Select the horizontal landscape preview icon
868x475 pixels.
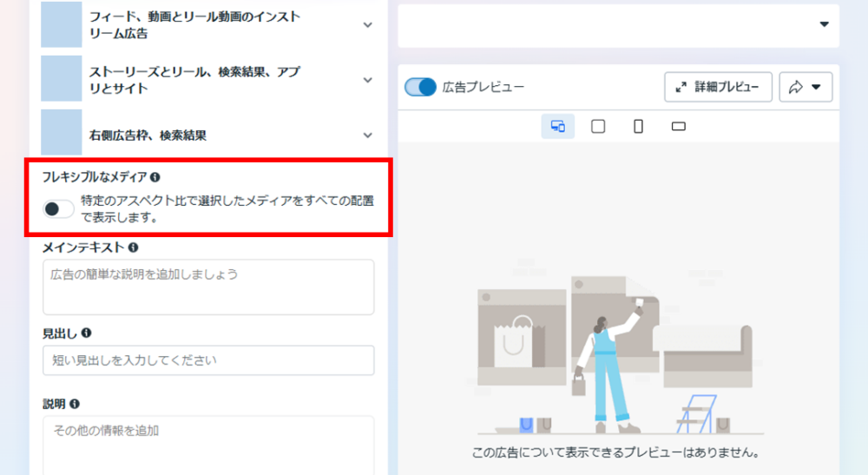tap(679, 126)
